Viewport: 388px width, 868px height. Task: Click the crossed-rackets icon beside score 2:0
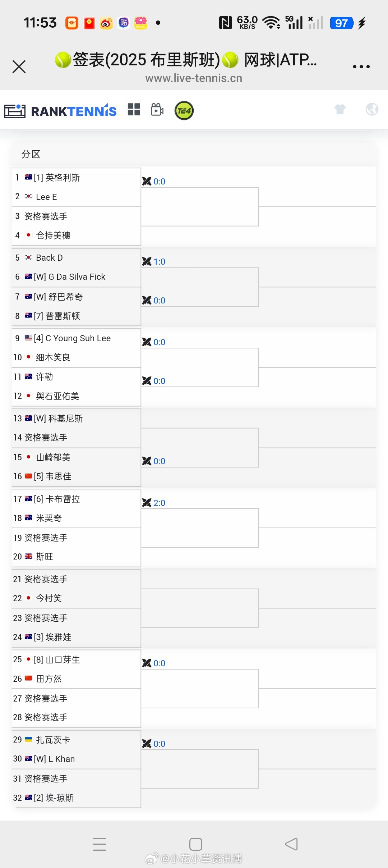(x=147, y=503)
